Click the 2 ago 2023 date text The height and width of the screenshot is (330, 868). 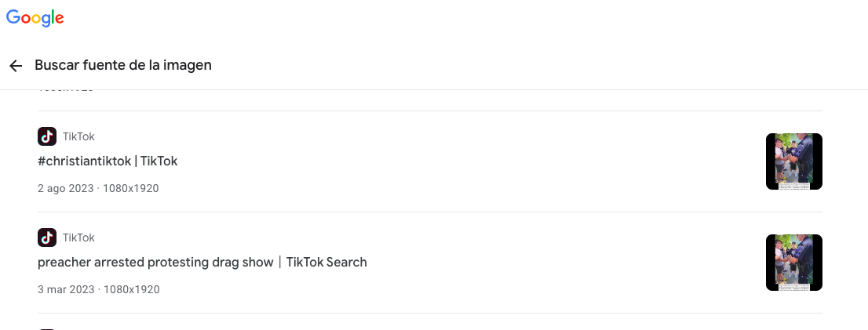[65, 188]
